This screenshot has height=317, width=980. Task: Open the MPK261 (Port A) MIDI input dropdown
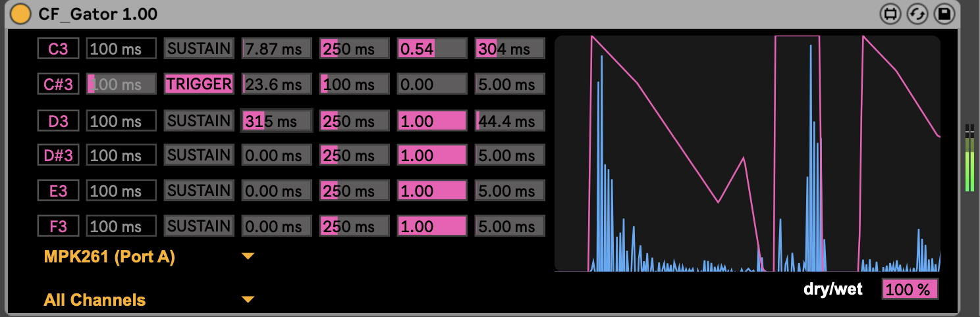click(148, 257)
